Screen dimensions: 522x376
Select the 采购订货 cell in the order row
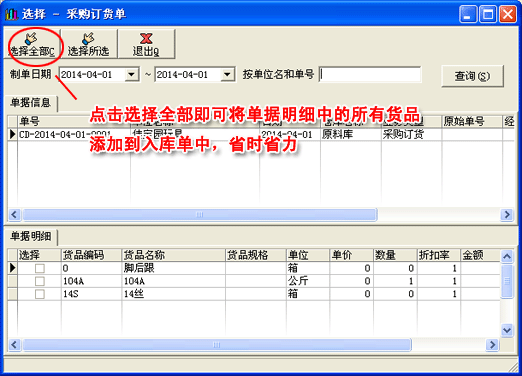click(411, 134)
